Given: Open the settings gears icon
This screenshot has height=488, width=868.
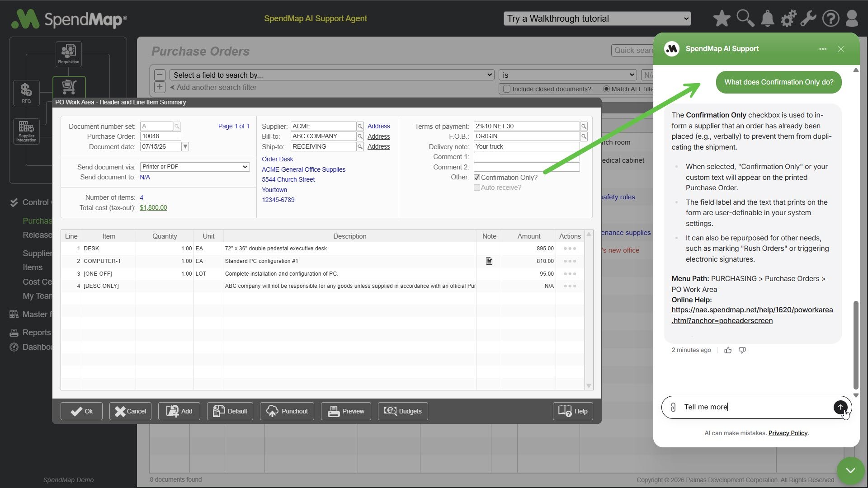Looking at the screenshot, I should (x=788, y=19).
